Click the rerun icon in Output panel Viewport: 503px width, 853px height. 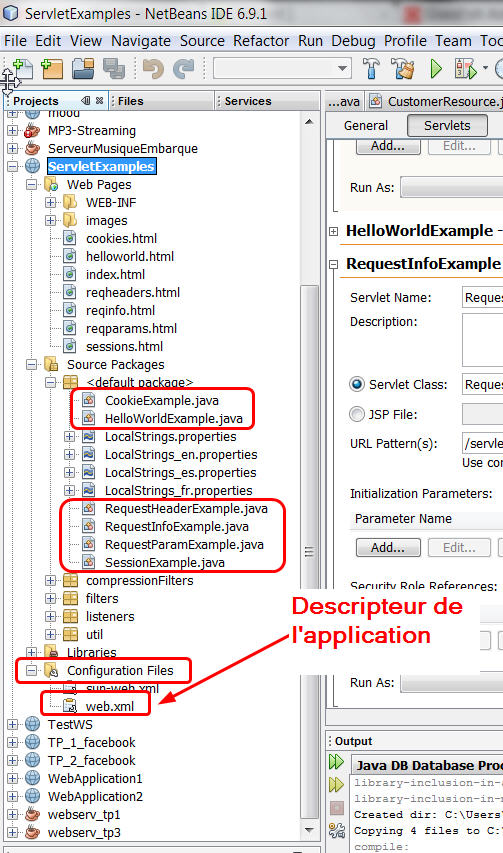coord(336,762)
